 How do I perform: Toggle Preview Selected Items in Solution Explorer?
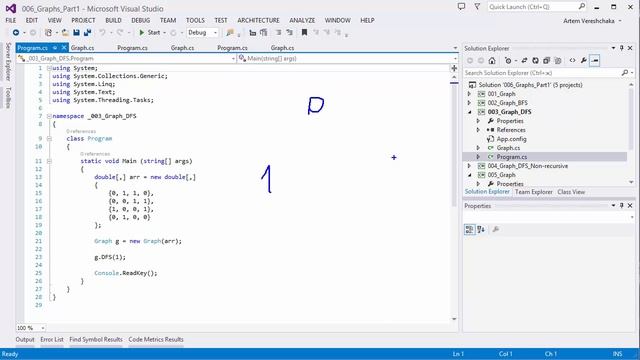595,60
